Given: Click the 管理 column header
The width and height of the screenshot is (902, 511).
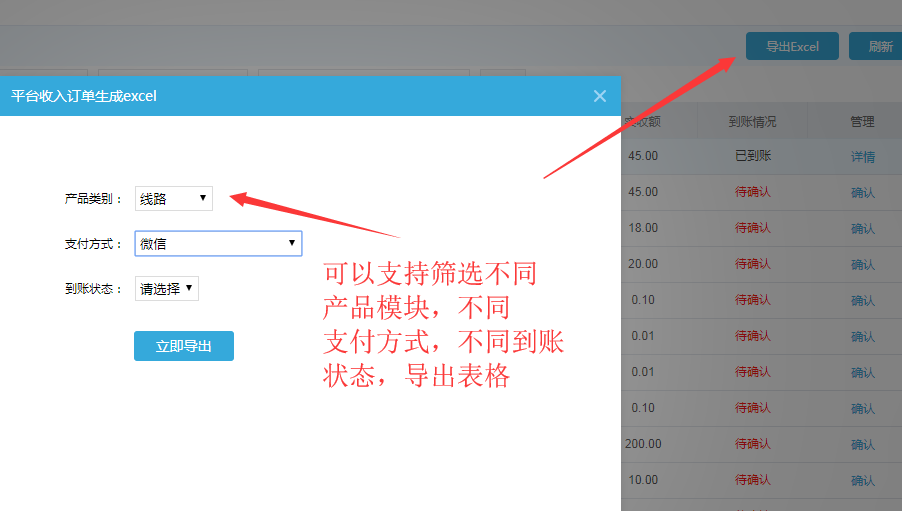Looking at the screenshot, I should [x=862, y=122].
